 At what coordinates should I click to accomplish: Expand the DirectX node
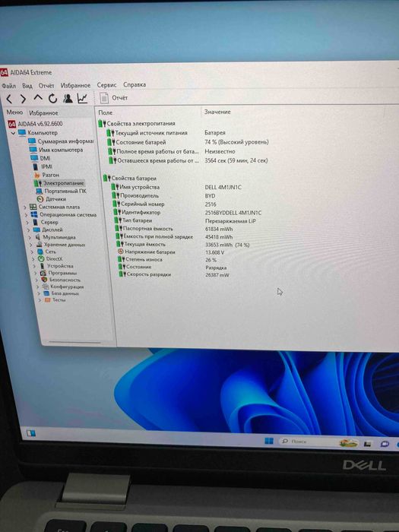[33, 259]
